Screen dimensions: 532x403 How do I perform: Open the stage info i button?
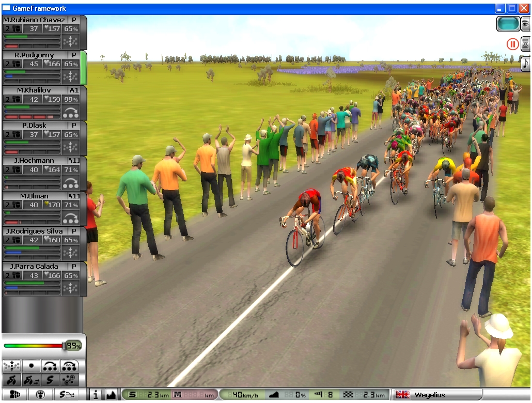[96, 395]
